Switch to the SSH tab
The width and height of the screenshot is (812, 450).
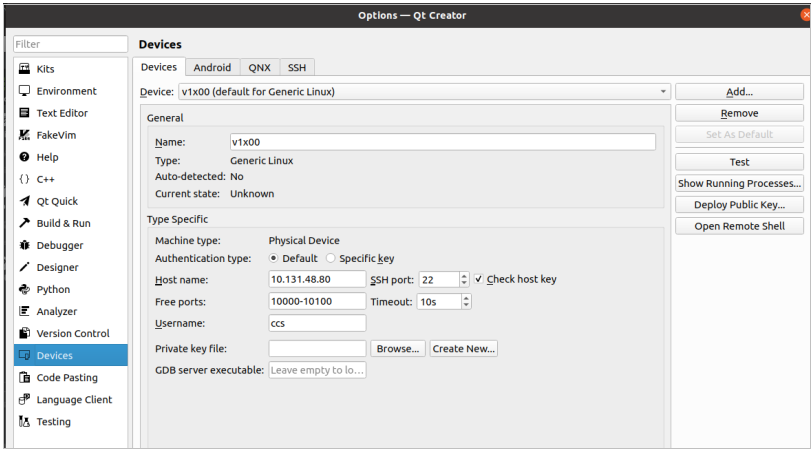pos(297,67)
